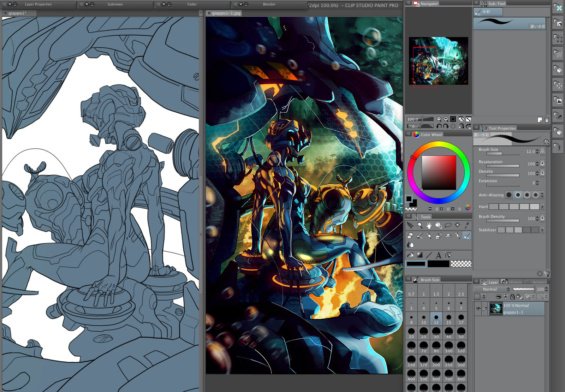Switch to the left line-art canvas tab
Screen dimensions: 565x392
click(19, 13)
